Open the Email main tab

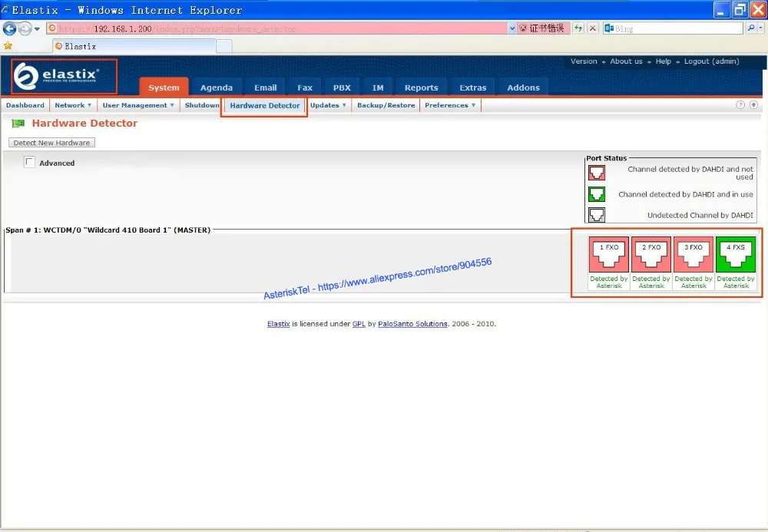(x=266, y=88)
